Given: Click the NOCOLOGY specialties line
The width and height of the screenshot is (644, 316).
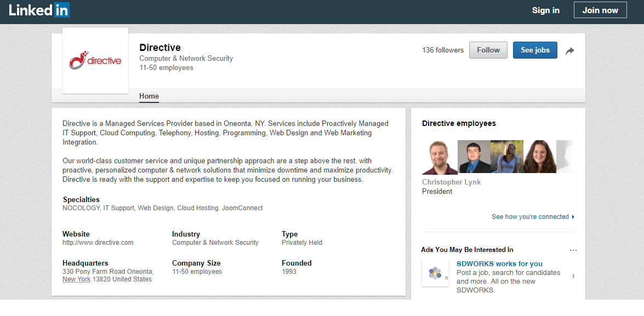Looking at the screenshot, I should click(163, 208).
